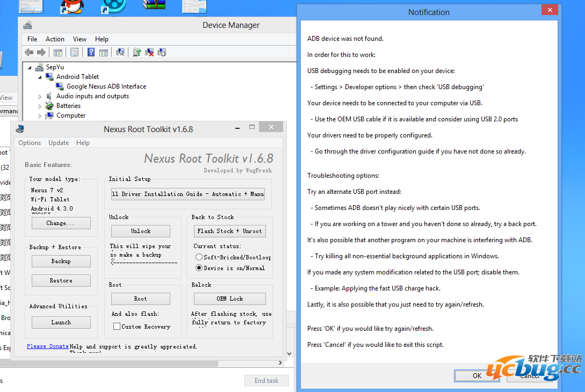Viewport: 585px width, 392px height.
Task: Click the Scan for hardware changes icon
Action: [x=121, y=52]
